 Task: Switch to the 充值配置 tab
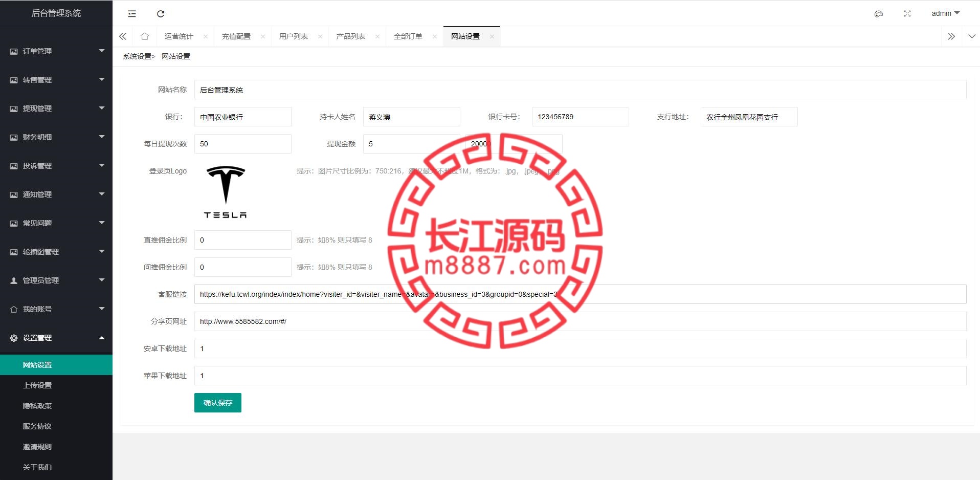tap(236, 36)
